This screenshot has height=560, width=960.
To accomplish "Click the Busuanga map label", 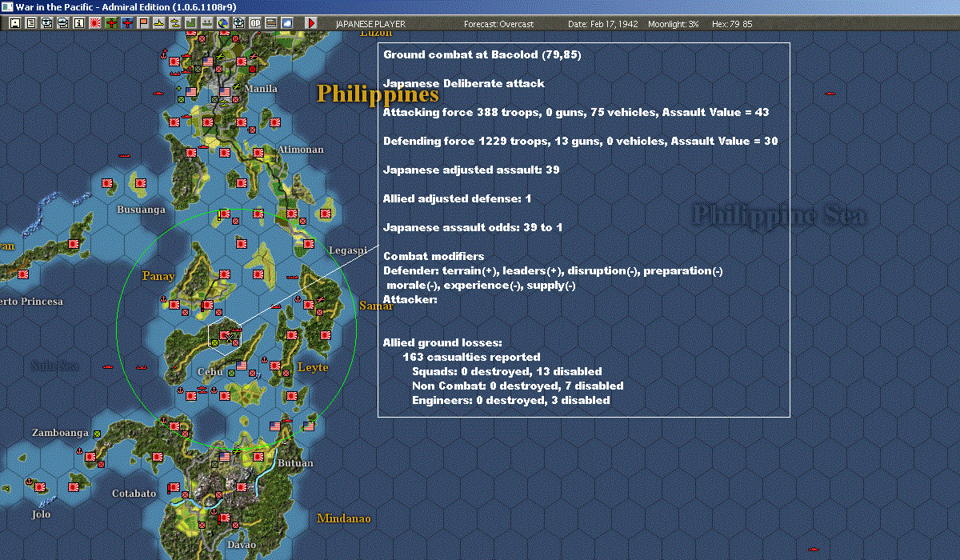I will click(142, 210).
